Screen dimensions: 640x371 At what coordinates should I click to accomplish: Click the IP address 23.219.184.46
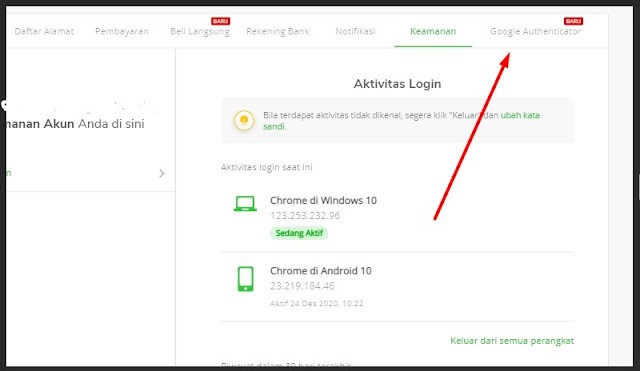[x=302, y=286]
